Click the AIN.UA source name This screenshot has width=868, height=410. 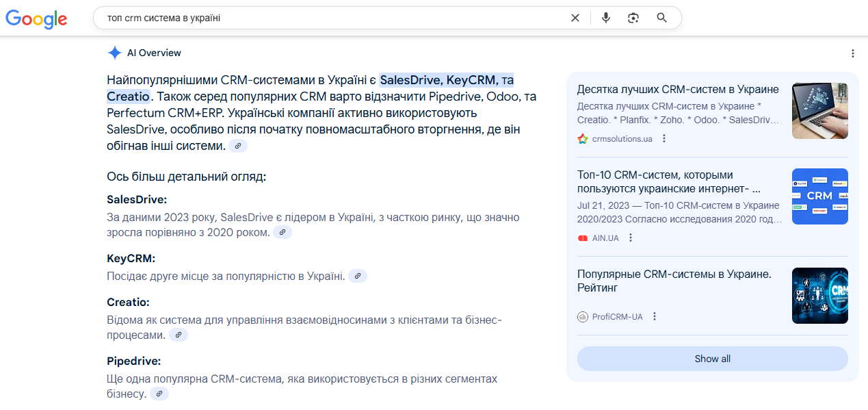coord(605,238)
